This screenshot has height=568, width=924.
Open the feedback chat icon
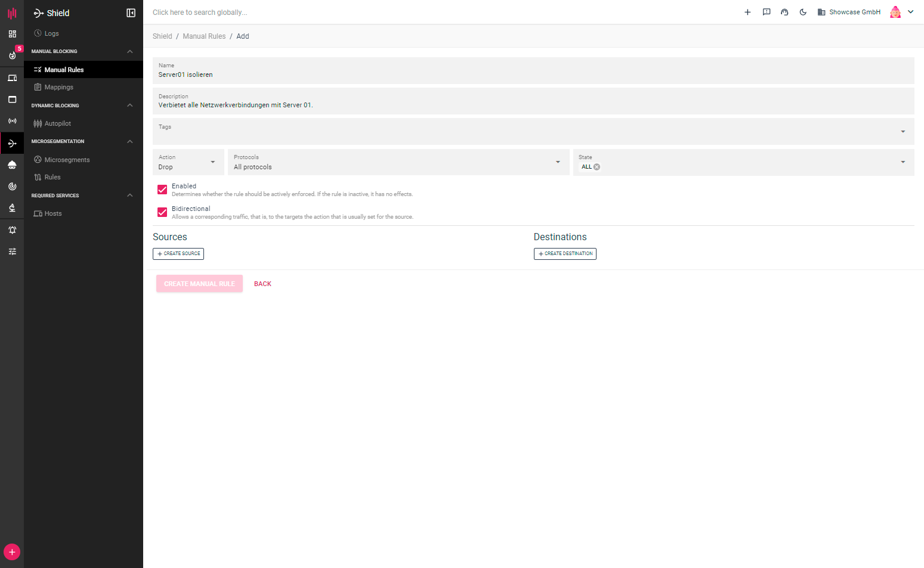point(767,12)
